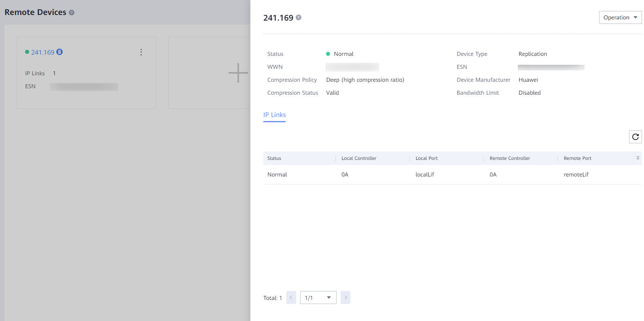The image size is (644, 321).
Task: Refresh the IP Links table
Action: tap(635, 137)
